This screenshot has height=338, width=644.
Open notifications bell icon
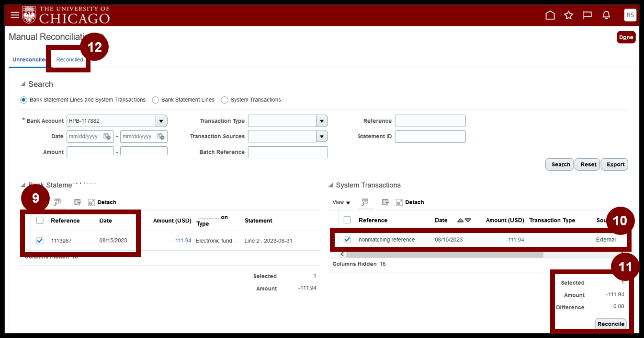(606, 15)
